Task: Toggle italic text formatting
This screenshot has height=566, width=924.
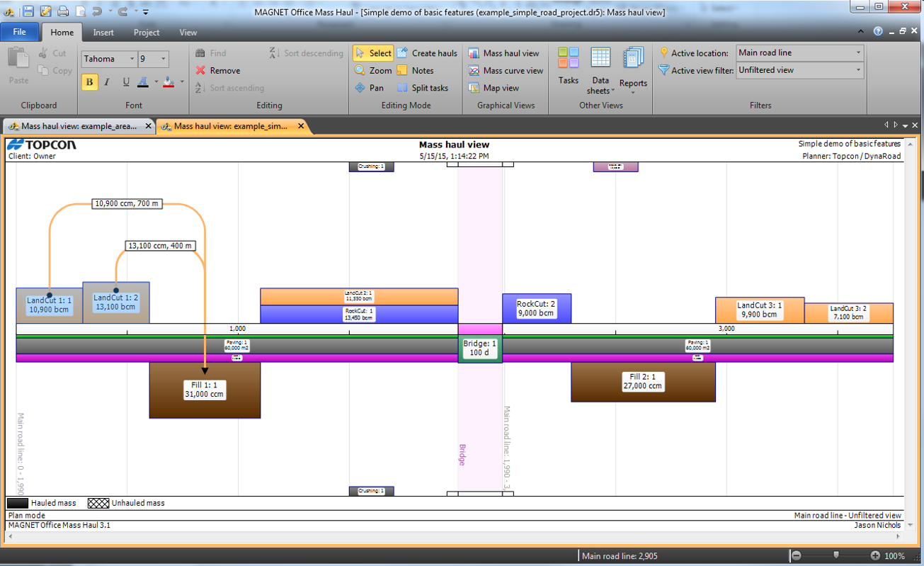Action: (x=105, y=82)
